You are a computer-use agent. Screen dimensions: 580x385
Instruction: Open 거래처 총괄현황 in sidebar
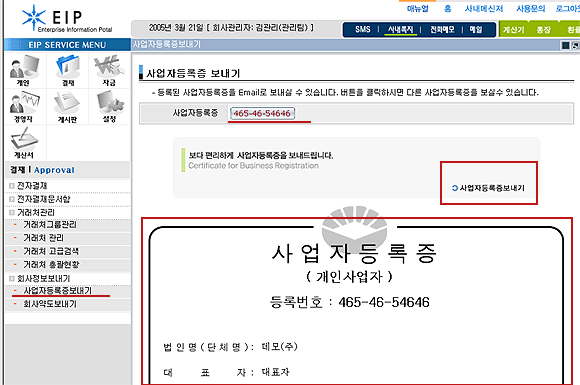51,264
